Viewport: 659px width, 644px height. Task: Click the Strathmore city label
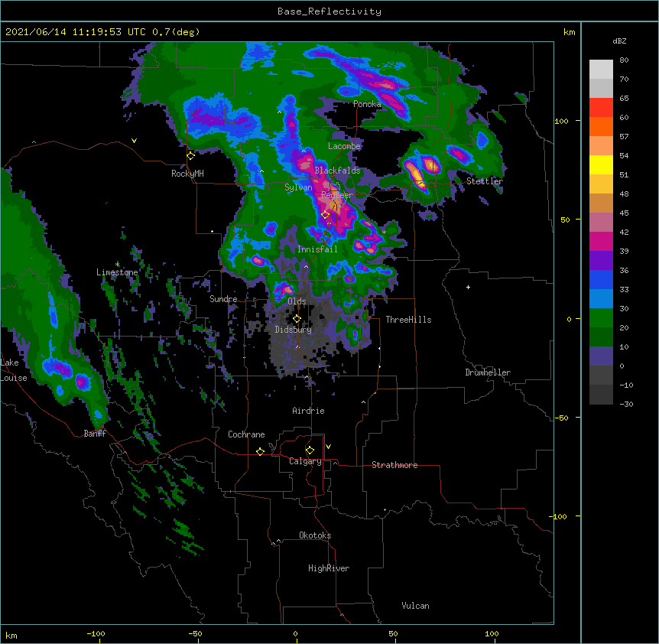click(x=394, y=465)
